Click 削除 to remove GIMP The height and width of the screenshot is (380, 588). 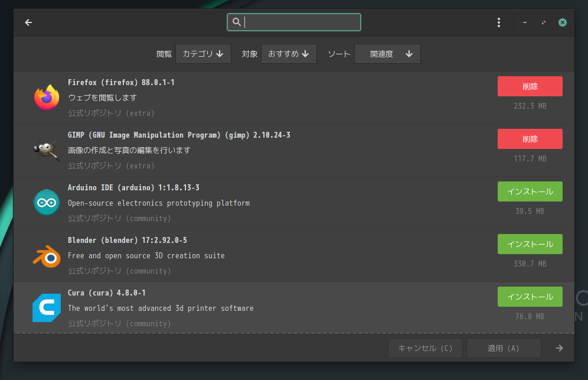click(530, 139)
